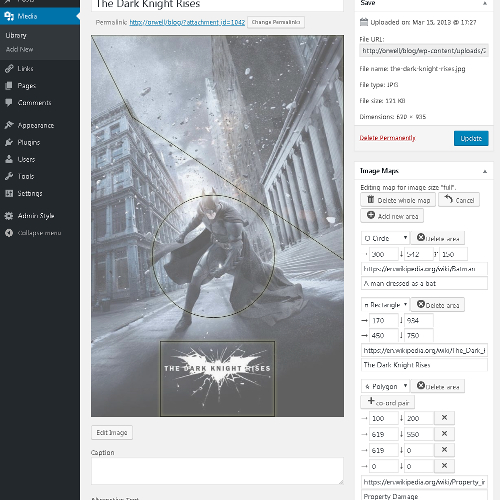
Task: Add a new co-ord pair to polygon
Action: (x=387, y=402)
